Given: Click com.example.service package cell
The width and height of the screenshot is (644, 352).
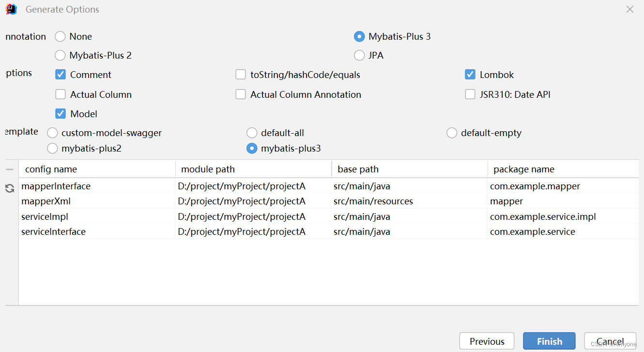Looking at the screenshot, I should click(563, 231).
